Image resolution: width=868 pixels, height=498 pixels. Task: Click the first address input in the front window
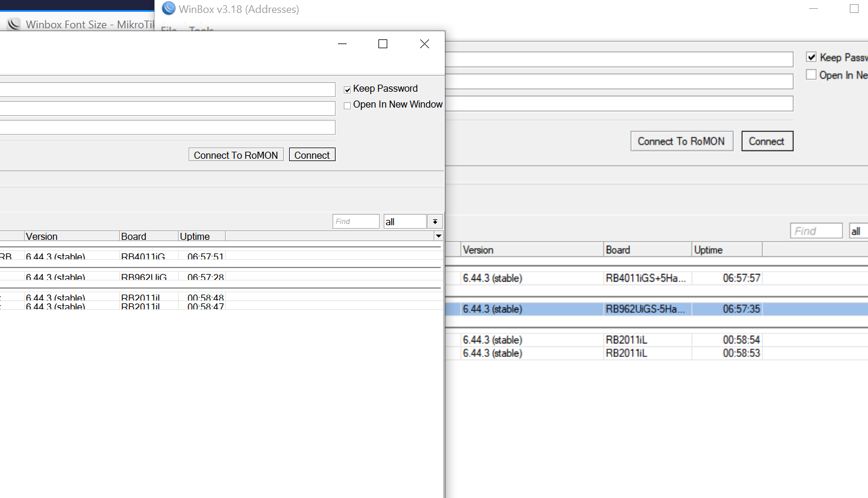tap(167, 89)
